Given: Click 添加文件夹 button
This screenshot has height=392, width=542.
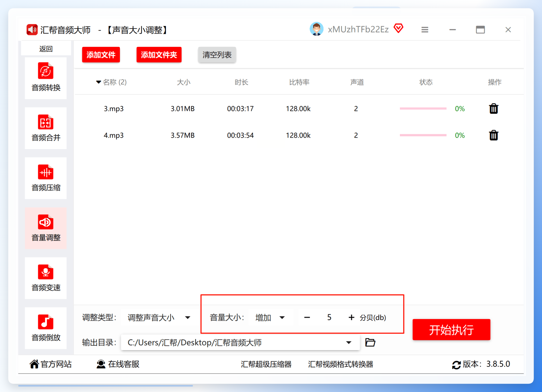Looking at the screenshot, I should coord(159,55).
